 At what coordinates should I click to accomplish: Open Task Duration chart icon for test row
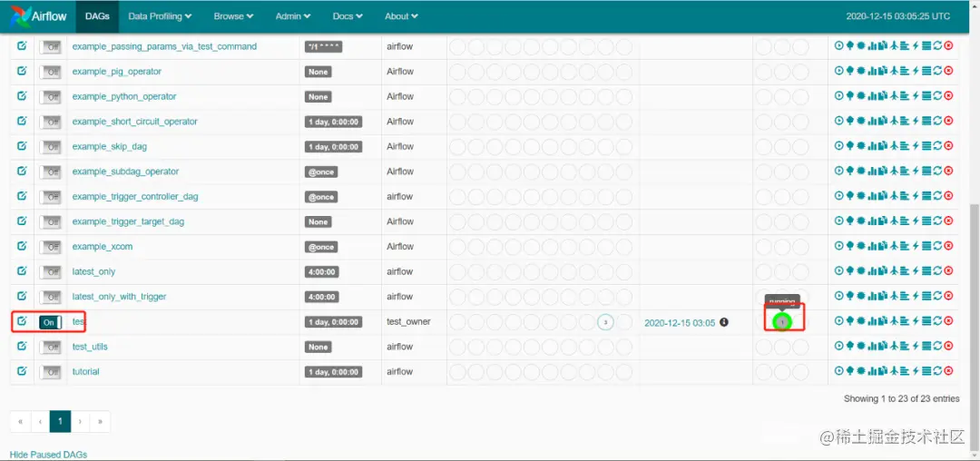point(872,320)
